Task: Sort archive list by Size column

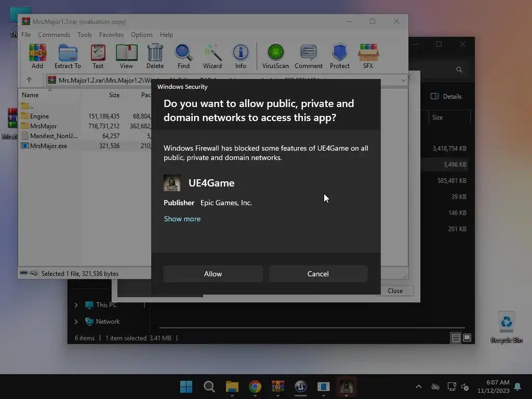Action: [102, 95]
